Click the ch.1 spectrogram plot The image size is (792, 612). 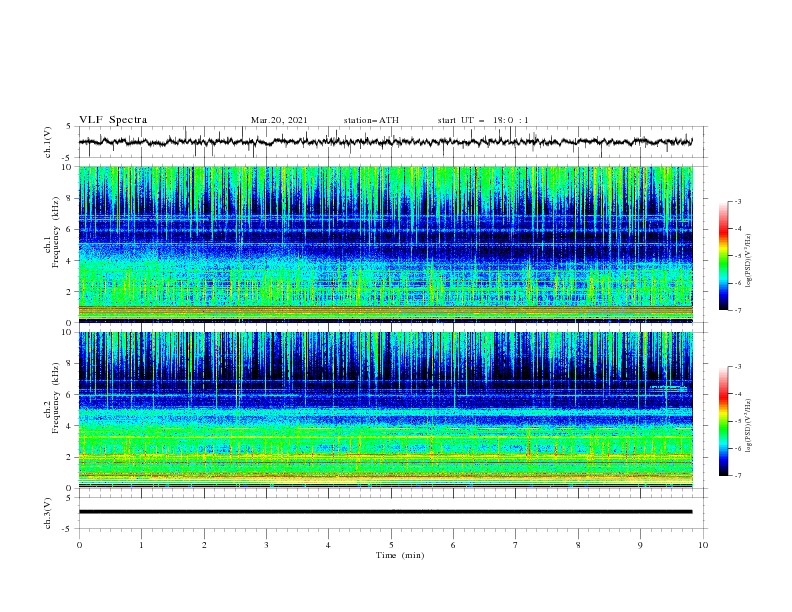pyautogui.click(x=385, y=244)
